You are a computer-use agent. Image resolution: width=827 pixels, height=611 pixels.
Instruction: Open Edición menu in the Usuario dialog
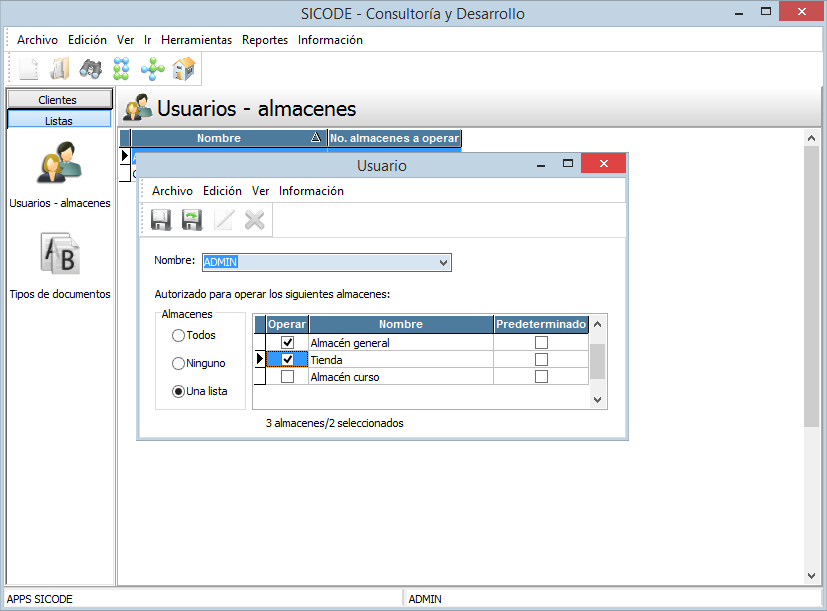pos(222,191)
